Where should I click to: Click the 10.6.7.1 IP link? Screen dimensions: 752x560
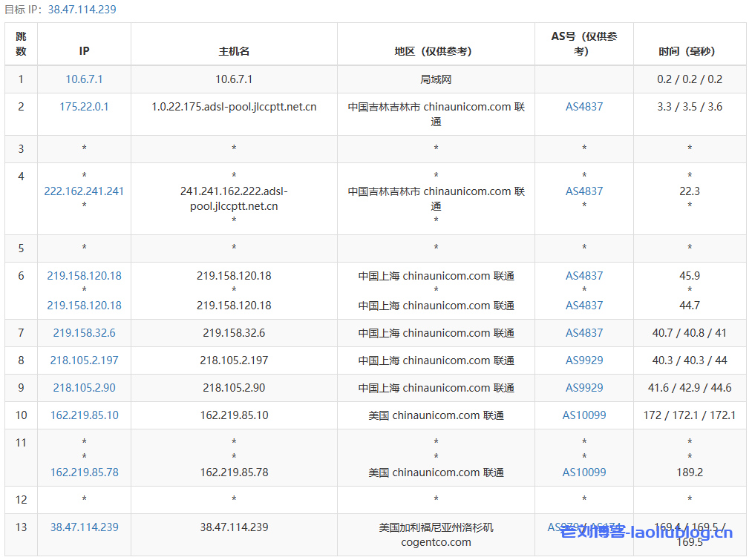coord(84,79)
